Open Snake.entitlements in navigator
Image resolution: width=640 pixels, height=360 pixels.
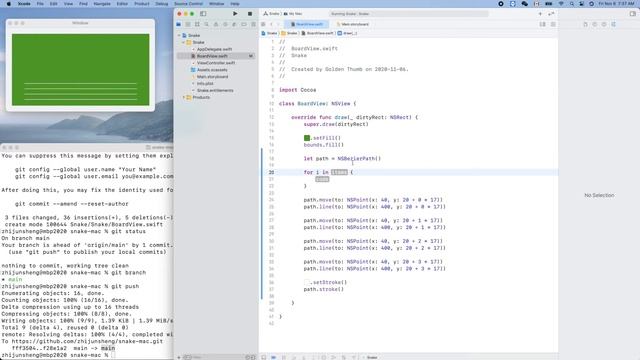click(x=215, y=91)
